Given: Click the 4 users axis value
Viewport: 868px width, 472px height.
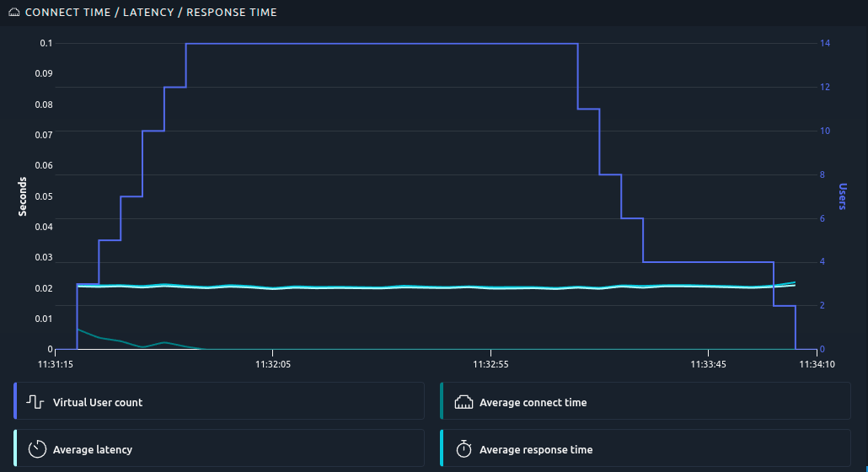Looking at the screenshot, I should (x=822, y=261).
